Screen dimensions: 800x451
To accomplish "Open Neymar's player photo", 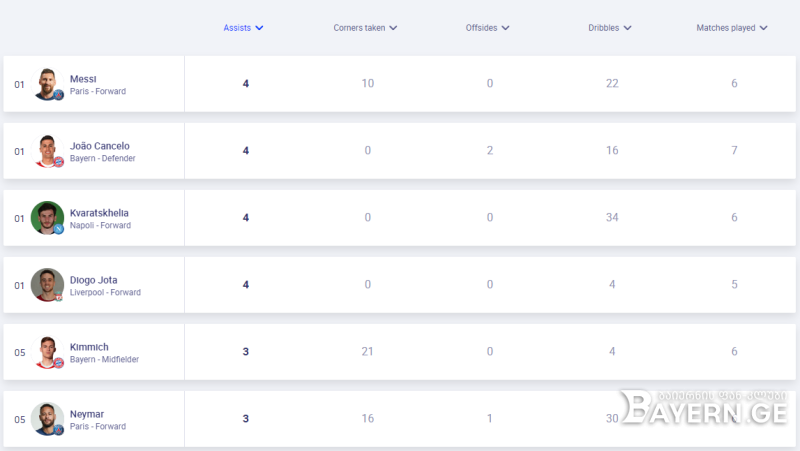I will (47, 419).
